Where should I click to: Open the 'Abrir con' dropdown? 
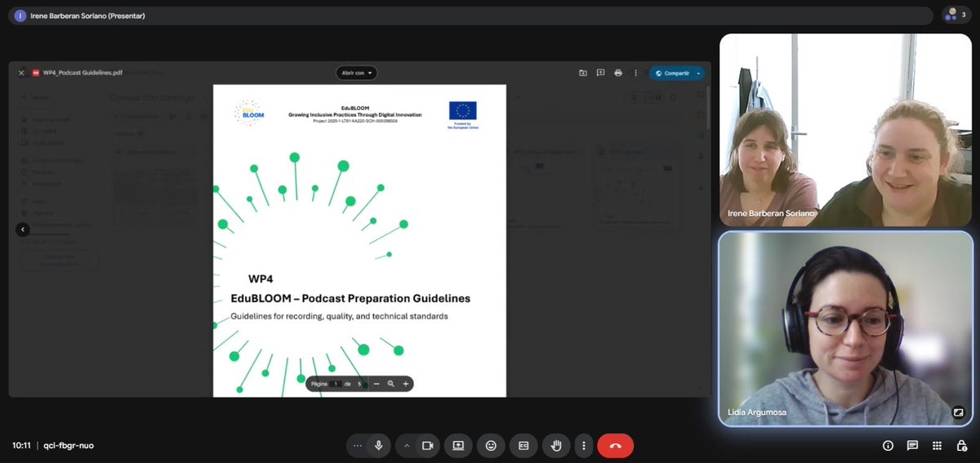357,73
